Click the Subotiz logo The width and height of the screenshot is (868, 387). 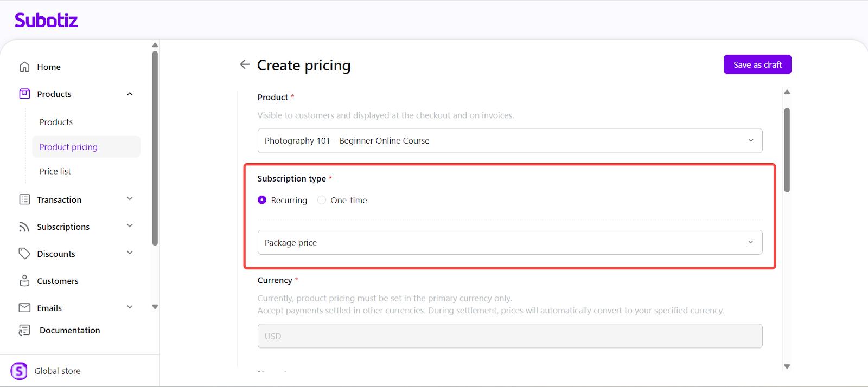click(x=46, y=20)
